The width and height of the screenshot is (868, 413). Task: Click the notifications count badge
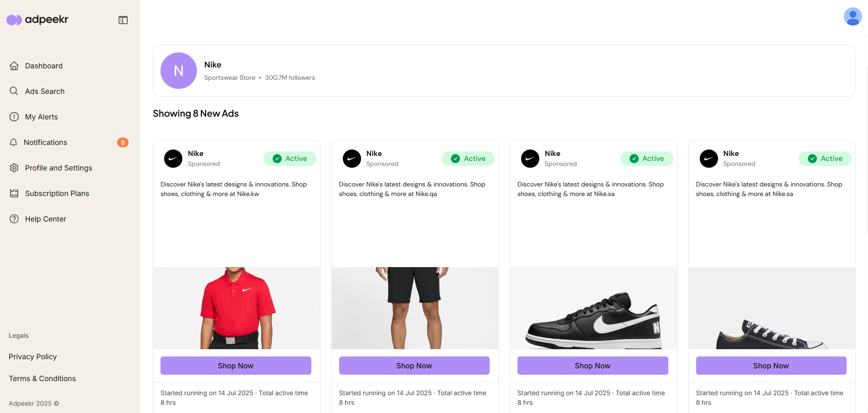[x=123, y=143]
